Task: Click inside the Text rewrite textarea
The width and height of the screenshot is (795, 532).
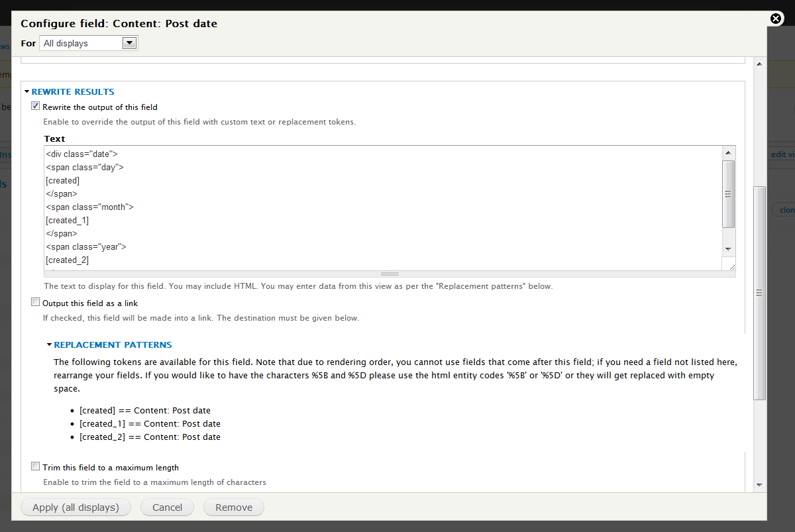Action: click(383, 208)
